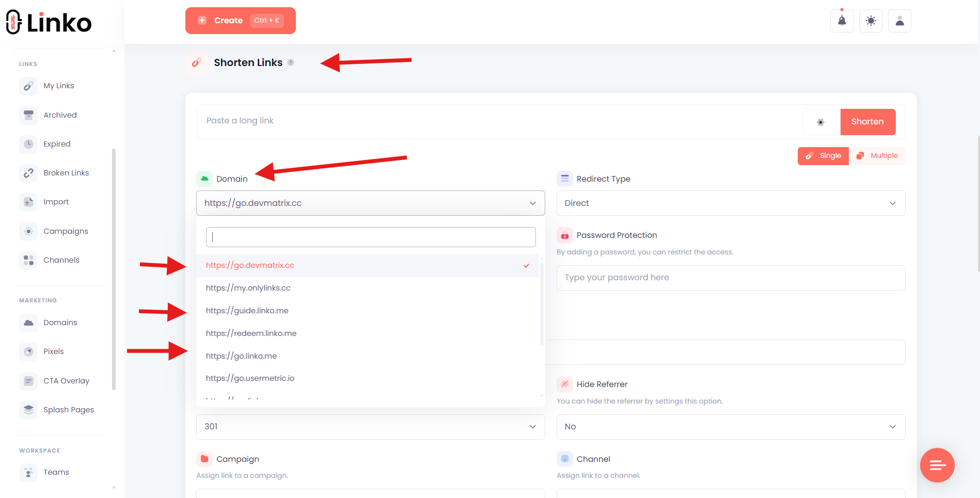Select https://redeem.linko.me domain option
Screen dimensions: 980x498
coord(367,333)
